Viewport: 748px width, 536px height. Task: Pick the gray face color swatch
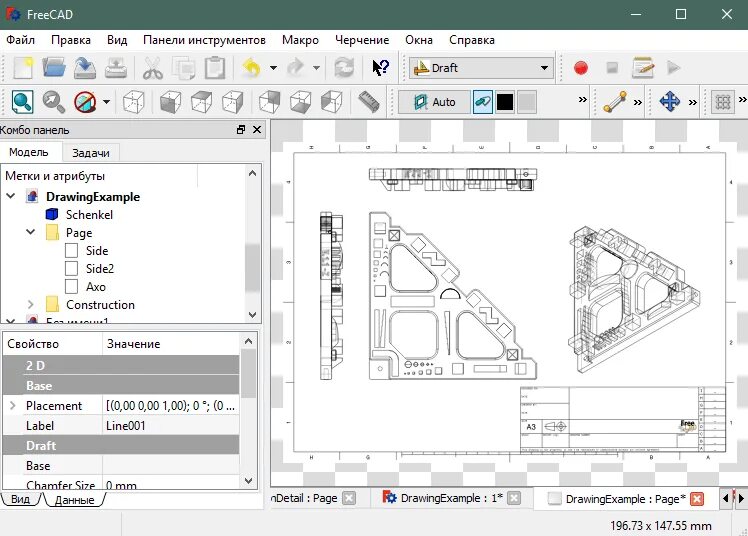(x=527, y=102)
